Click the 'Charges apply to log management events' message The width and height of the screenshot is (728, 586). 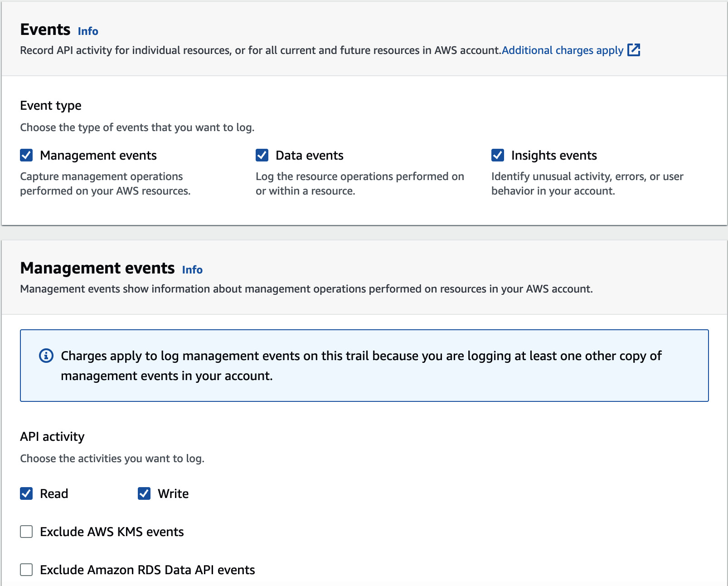(x=361, y=366)
